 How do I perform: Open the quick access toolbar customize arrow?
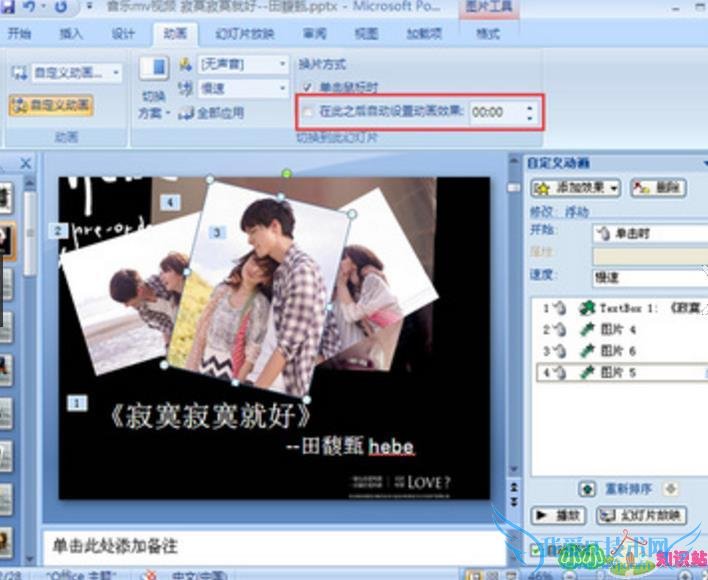pyautogui.click(x=89, y=6)
